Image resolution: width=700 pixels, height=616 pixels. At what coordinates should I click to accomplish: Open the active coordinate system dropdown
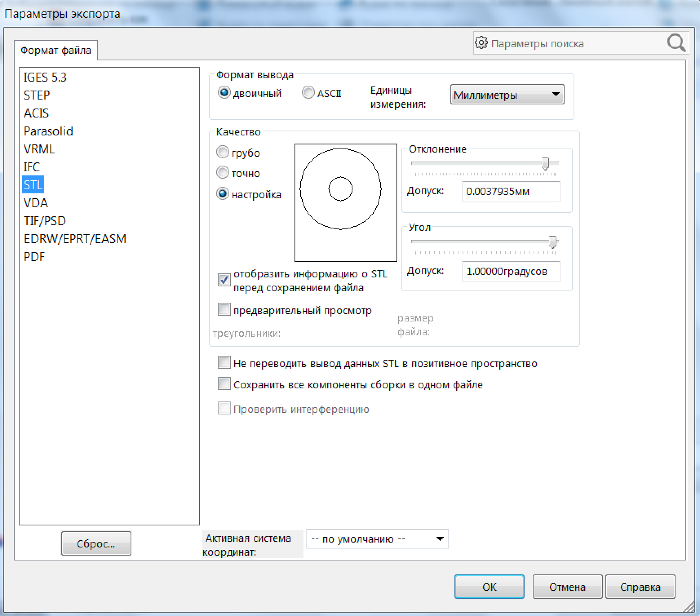377,539
